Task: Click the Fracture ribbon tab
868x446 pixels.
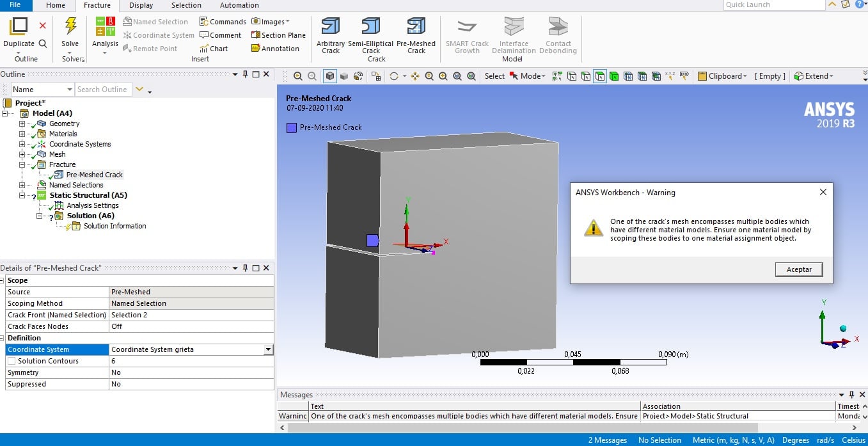Action: [x=97, y=5]
